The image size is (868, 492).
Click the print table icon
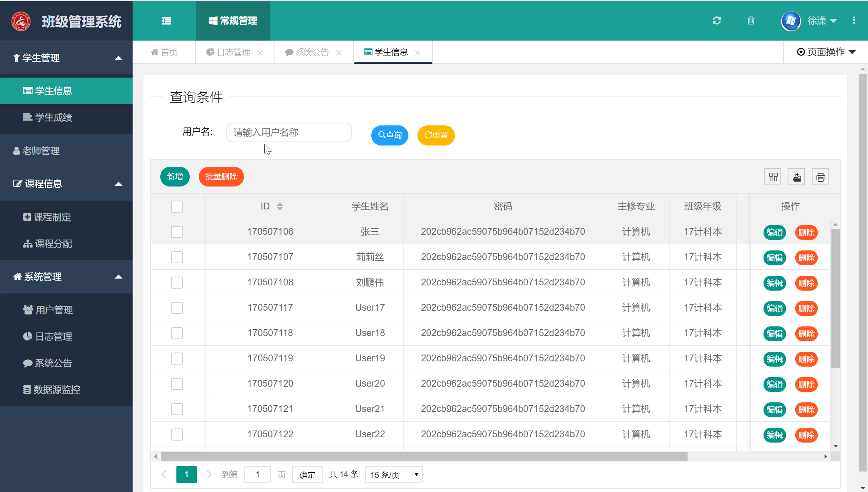pos(820,177)
